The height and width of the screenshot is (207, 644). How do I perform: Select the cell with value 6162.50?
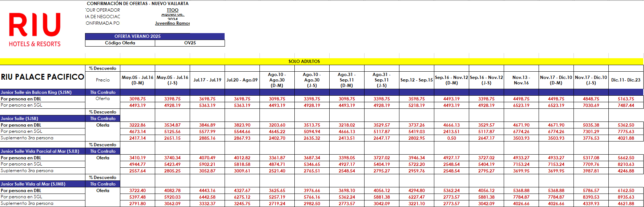tap(626, 191)
